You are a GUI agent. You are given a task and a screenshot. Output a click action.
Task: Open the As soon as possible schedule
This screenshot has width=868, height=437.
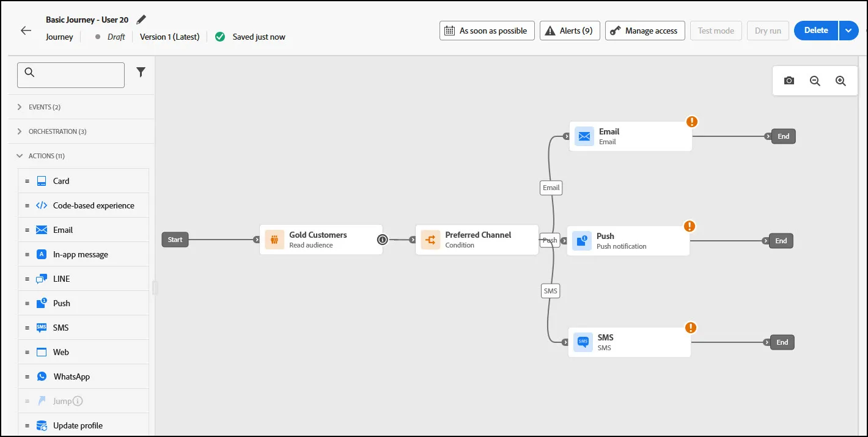tap(487, 31)
